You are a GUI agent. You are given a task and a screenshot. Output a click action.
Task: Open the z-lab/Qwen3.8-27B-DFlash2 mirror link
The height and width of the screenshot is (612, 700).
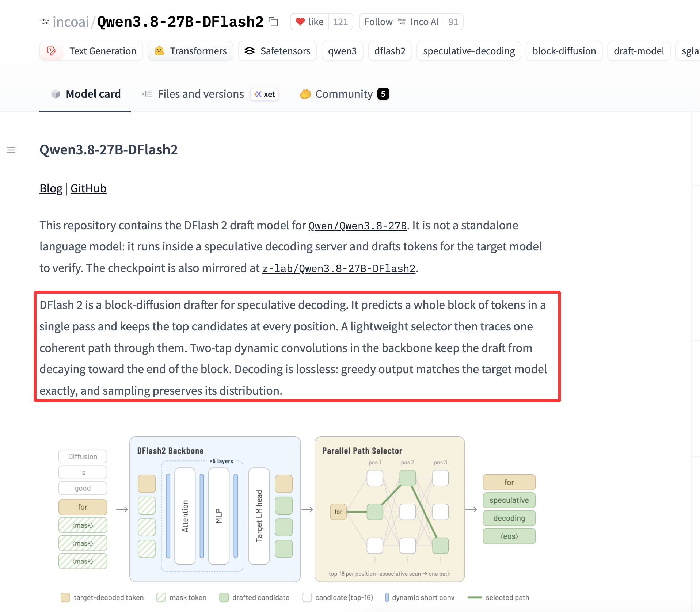point(339,268)
